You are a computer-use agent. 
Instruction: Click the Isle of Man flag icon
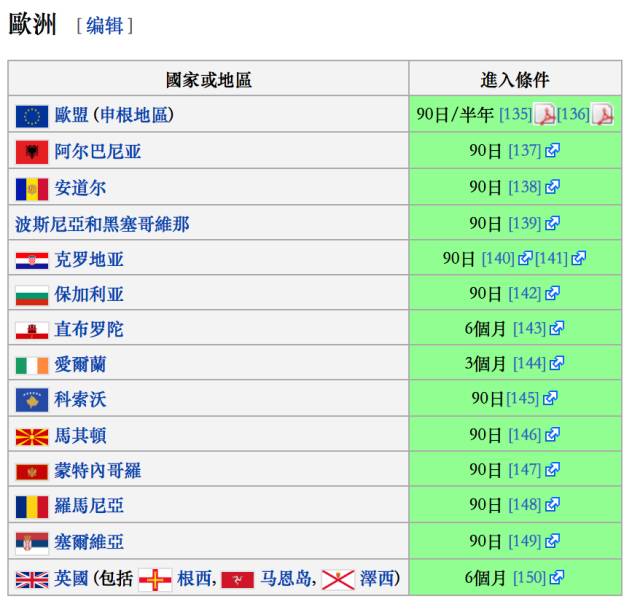point(237,578)
